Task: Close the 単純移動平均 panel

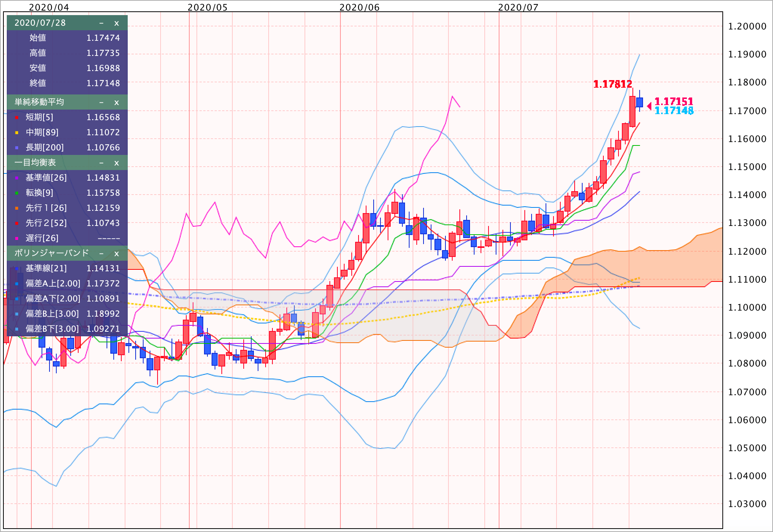Action: click(116, 102)
